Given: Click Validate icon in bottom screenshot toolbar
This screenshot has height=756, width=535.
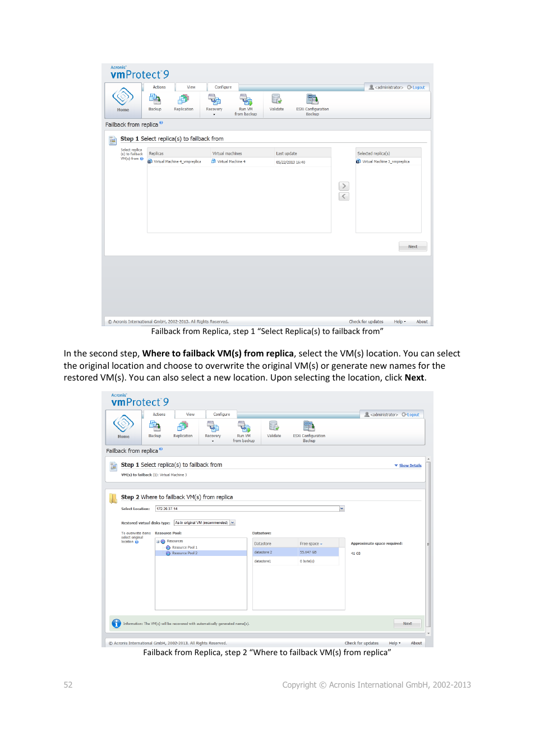Looking at the screenshot, I should pos(274,429).
